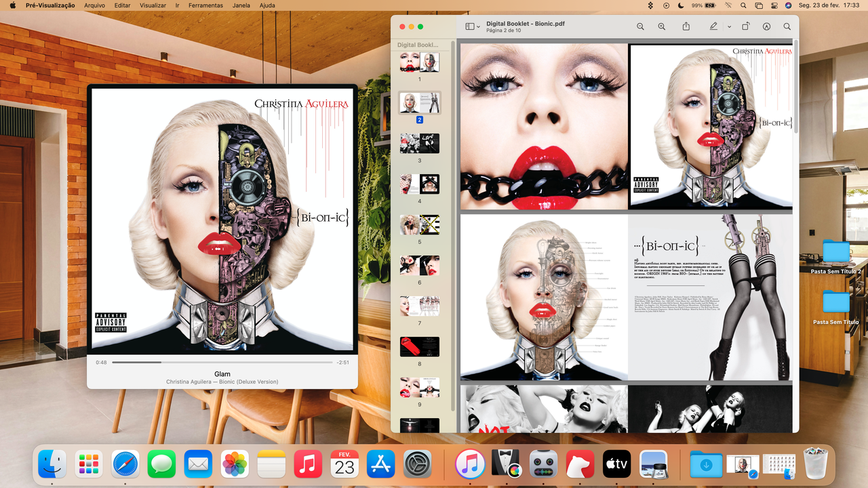Open Trash in the Dock
The height and width of the screenshot is (488, 868).
tap(816, 464)
